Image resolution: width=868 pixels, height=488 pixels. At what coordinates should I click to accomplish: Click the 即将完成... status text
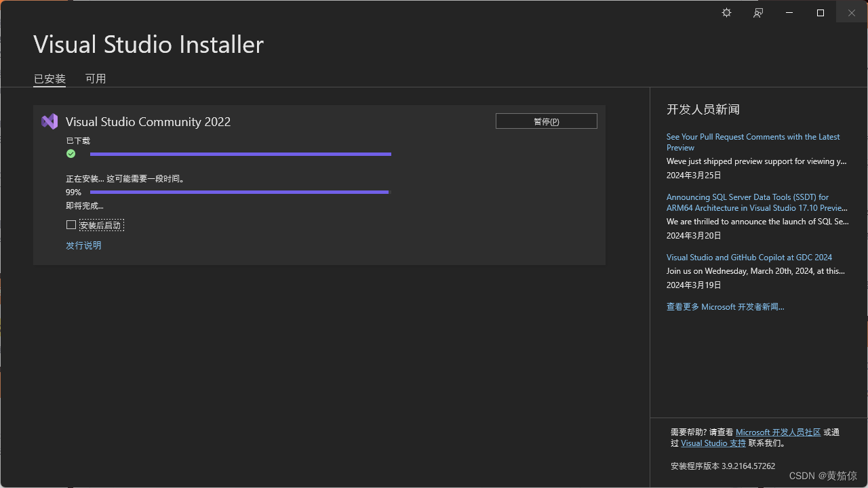pyautogui.click(x=85, y=206)
